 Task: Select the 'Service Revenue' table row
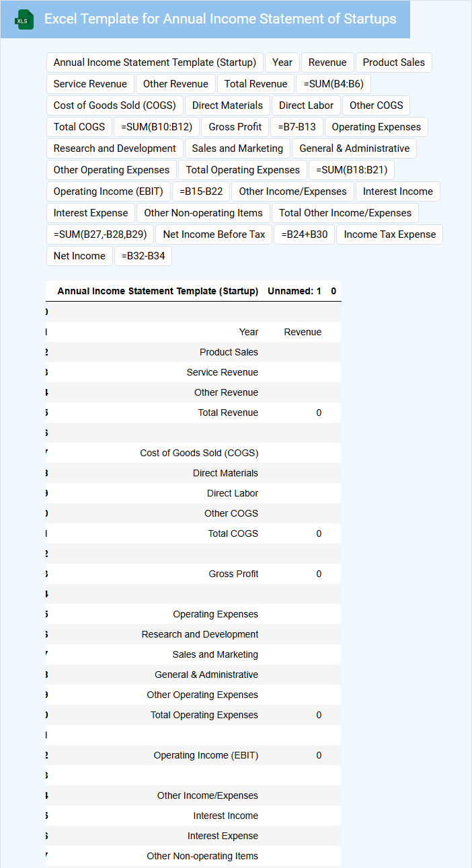coord(194,372)
